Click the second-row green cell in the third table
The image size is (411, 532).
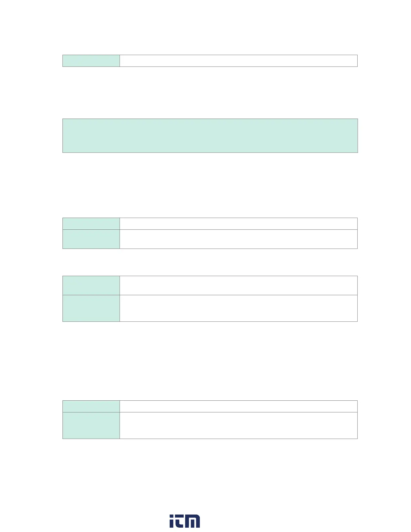pyautogui.click(x=91, y=308)
